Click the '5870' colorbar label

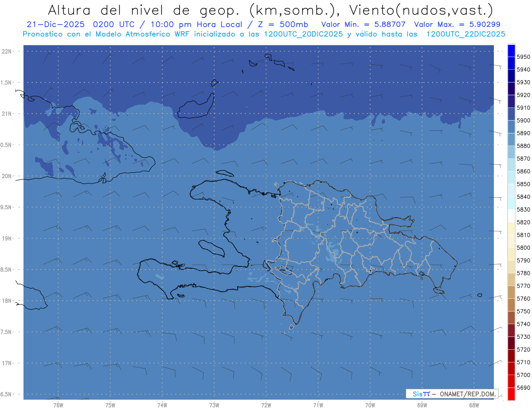tap(524, 158)
